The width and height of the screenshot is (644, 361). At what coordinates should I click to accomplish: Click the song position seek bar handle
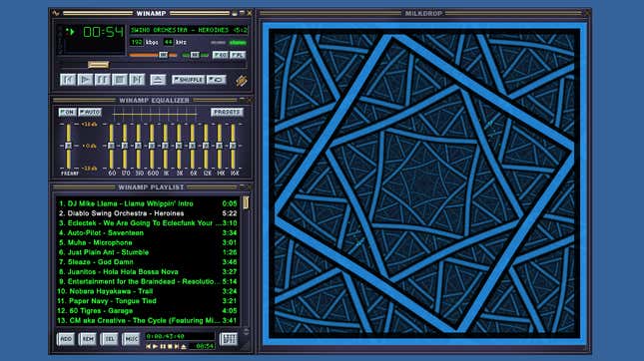99,65
